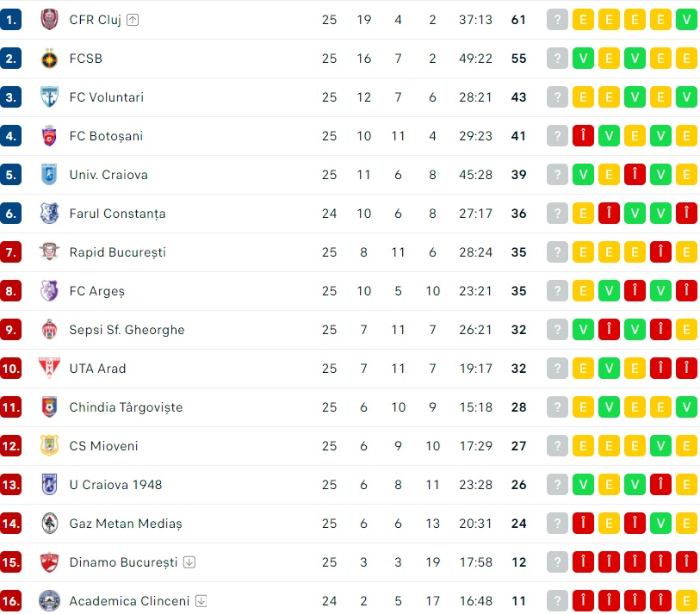Click the grey question mark badge for FCSB
Viewport: 700px width, 614px height.
557,59
